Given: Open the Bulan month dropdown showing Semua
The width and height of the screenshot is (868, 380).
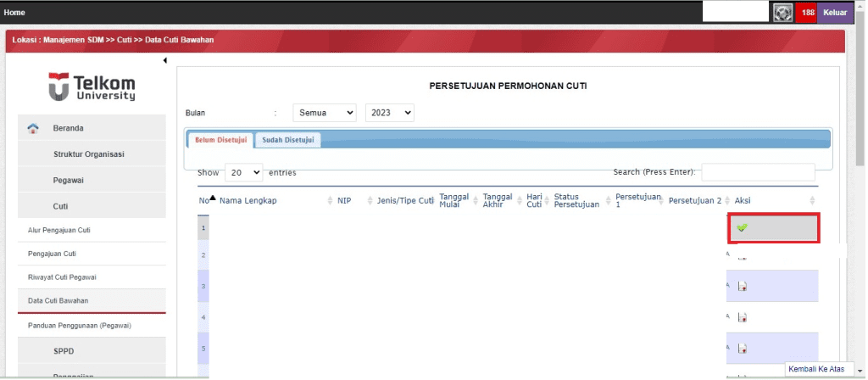Looking at the screenshot, I should pos(325,113).
